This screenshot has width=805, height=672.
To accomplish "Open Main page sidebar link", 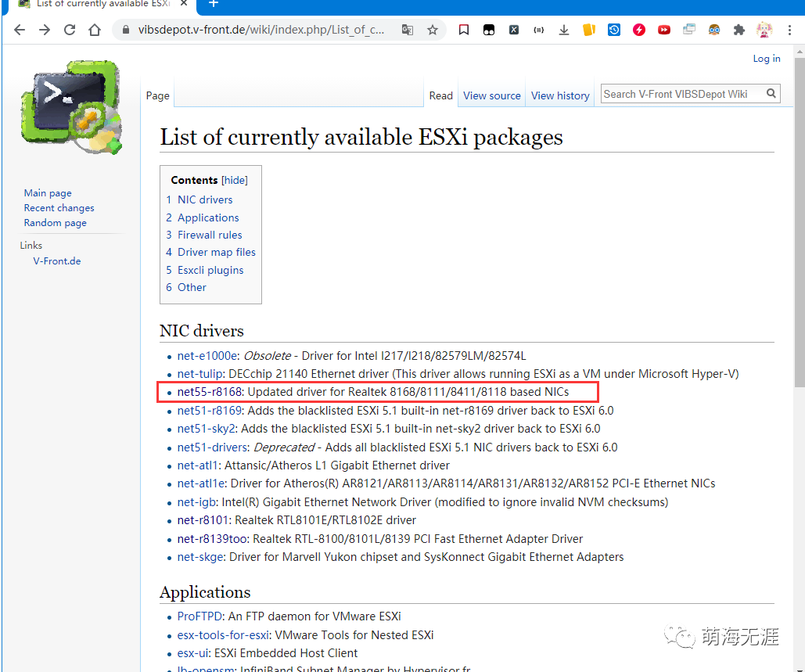I will pos(48,193).
